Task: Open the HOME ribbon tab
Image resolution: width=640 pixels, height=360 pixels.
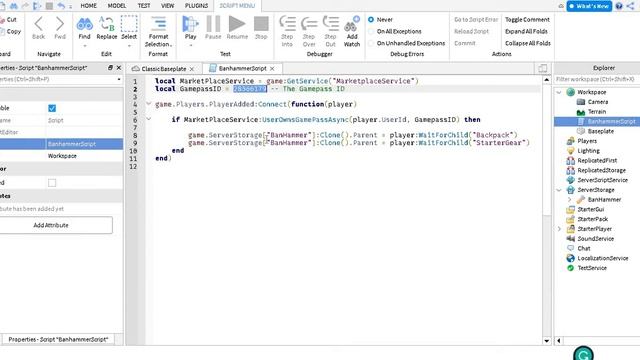Action: [x=89, y=6]
